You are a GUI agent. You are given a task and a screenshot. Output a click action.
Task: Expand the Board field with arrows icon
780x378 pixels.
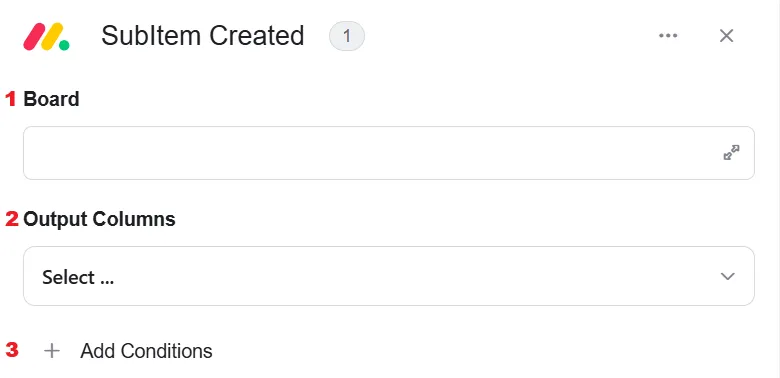click(731, 153)
